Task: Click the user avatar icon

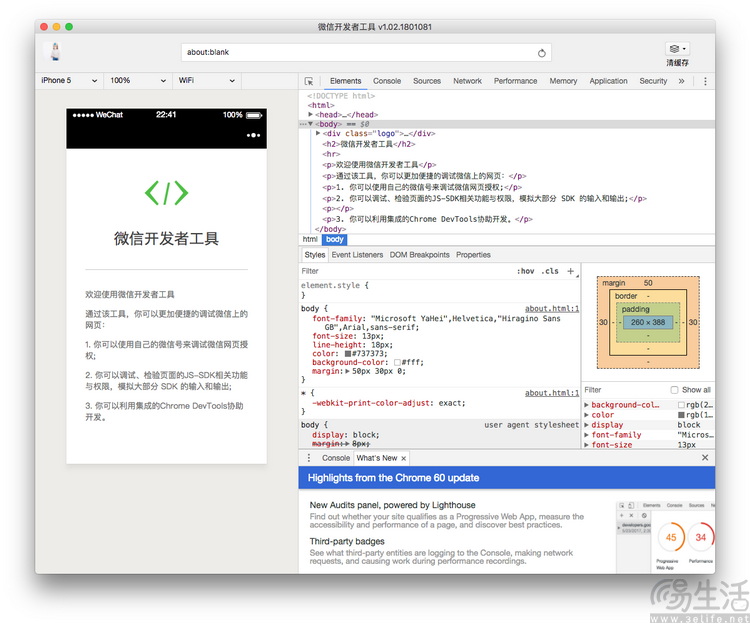Action: coord(56,52)
